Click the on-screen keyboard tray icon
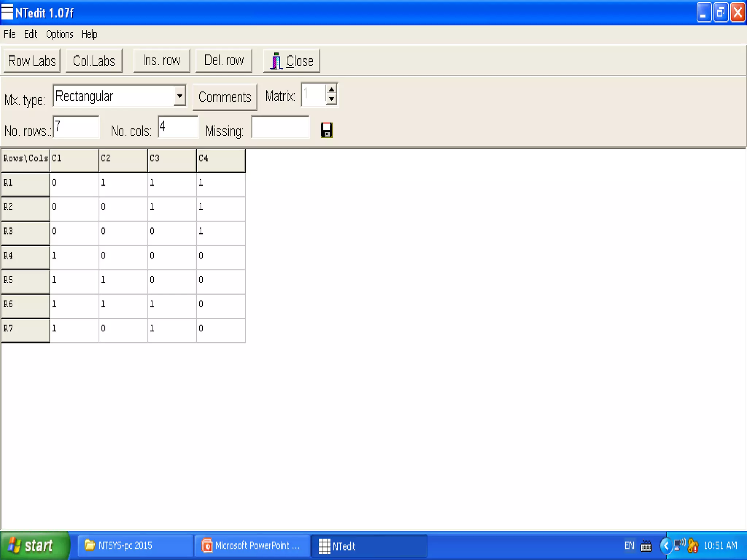The height and width of the screenshot is (560, 747). click(646, 546)
